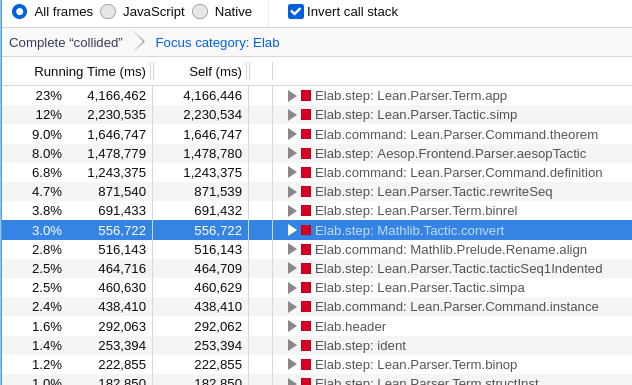Select the All frames radio button
The width and height of the screenshot is (632, 385).
click(19, 12)
